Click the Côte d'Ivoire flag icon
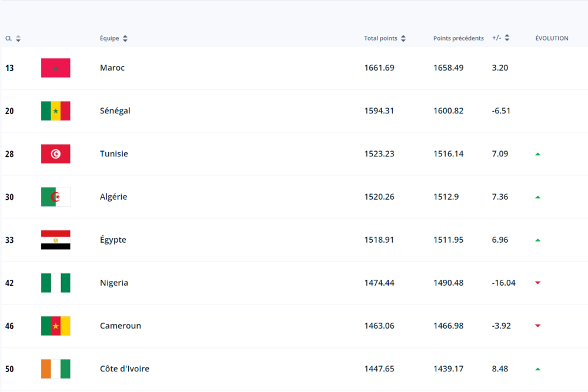Screen dimensions: 588x392 click(x=55, y=368)
